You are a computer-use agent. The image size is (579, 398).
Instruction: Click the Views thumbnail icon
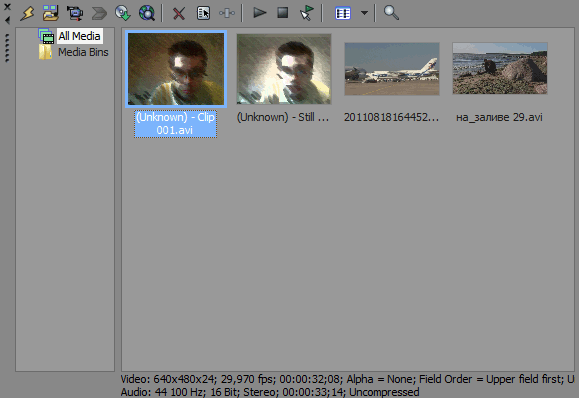point(343,14)
